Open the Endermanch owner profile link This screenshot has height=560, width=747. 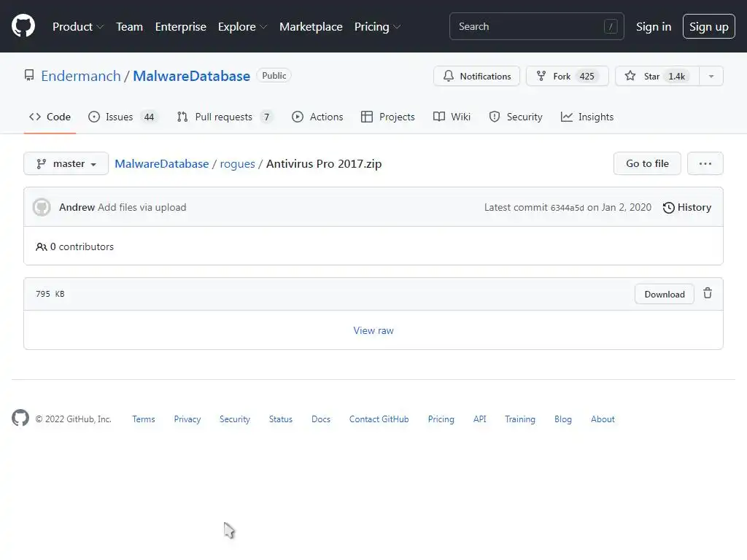click(81, 76)
